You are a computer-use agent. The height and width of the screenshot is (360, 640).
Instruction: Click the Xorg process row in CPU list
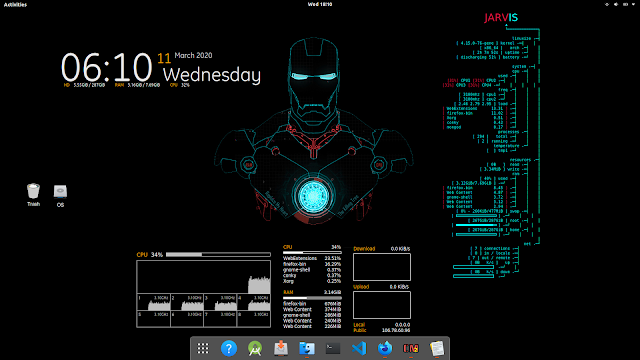pos(312,281)
